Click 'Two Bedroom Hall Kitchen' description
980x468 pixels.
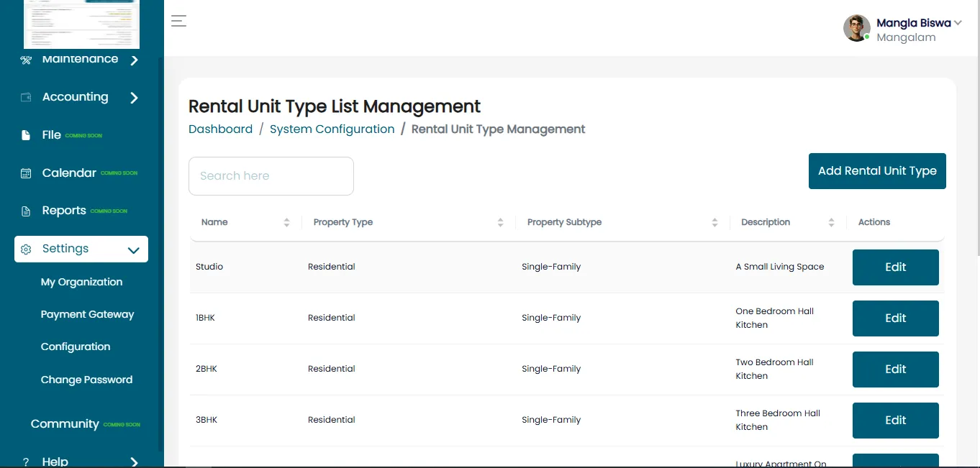[x=775, y=369]
